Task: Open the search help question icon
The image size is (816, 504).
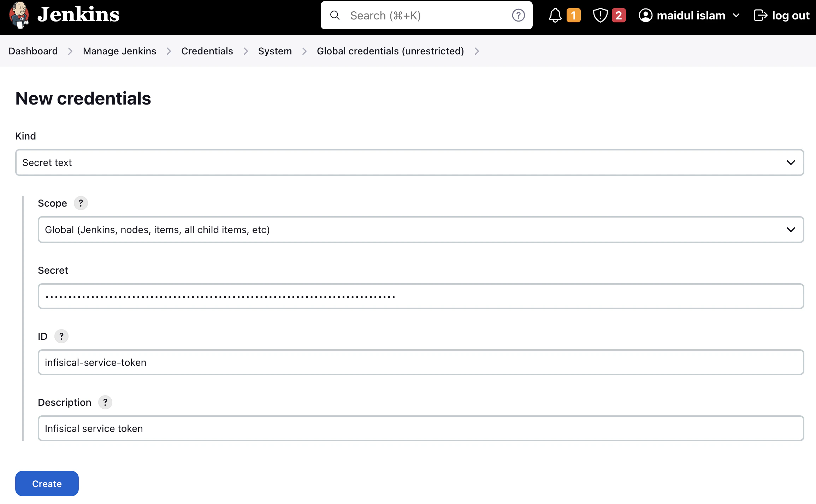Action: [x=518, y=15]
